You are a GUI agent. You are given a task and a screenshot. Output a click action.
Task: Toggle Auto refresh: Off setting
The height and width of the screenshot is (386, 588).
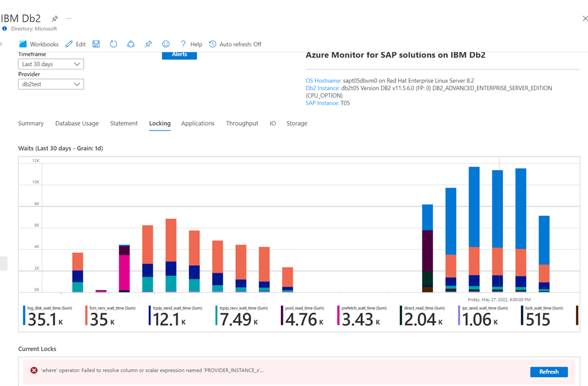click(x=235, y=44)
